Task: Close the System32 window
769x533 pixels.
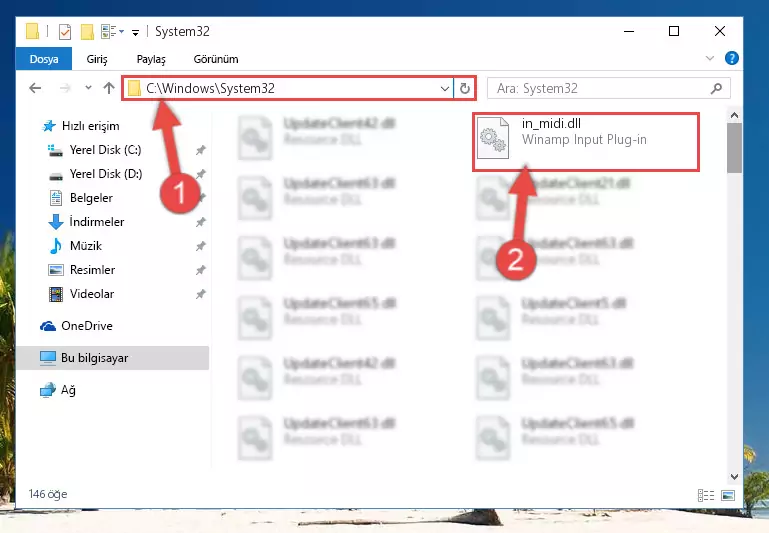Action: [x=719, y=31]
